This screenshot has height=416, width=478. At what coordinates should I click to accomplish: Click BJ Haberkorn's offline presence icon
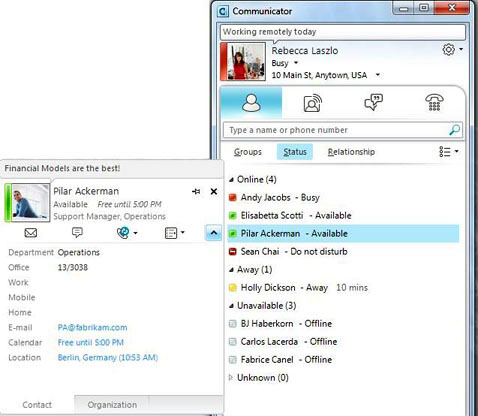[x=233, y=324]
